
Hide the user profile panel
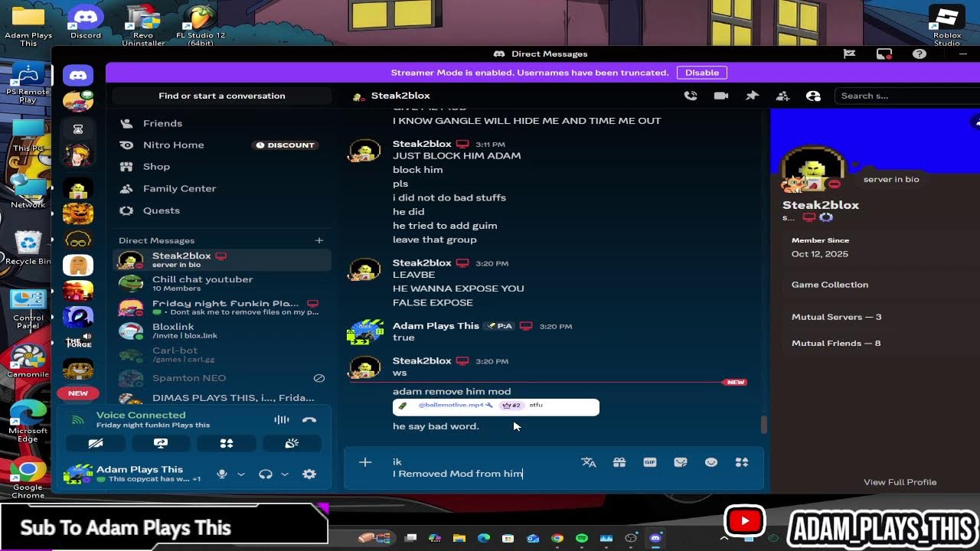pyautogui.click(x=813, y=96)
